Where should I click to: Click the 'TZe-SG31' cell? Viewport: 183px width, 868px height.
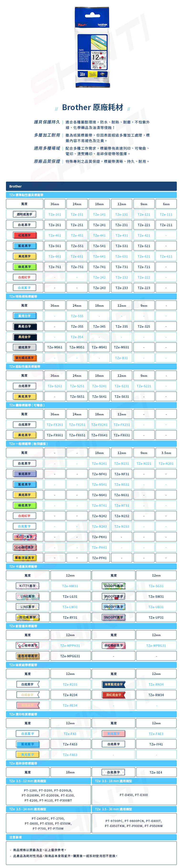[156, 586]
